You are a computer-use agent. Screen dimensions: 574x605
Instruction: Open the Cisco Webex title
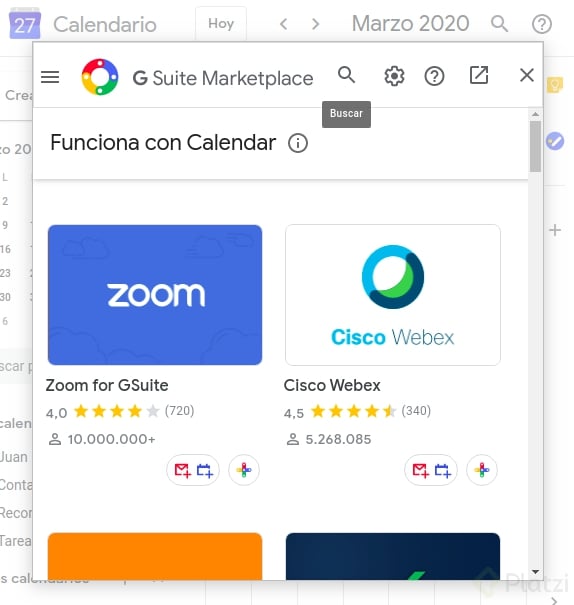(x=332, y=385)
